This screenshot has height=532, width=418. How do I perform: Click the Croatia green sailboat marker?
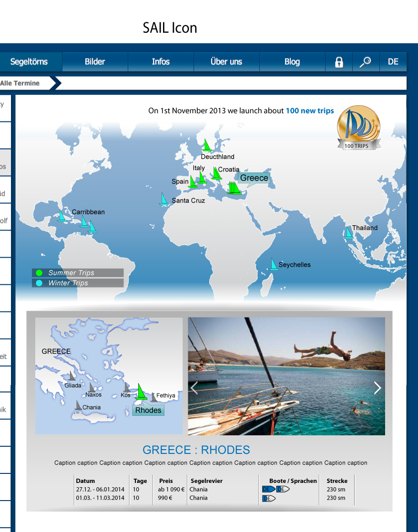pos(216,173)
